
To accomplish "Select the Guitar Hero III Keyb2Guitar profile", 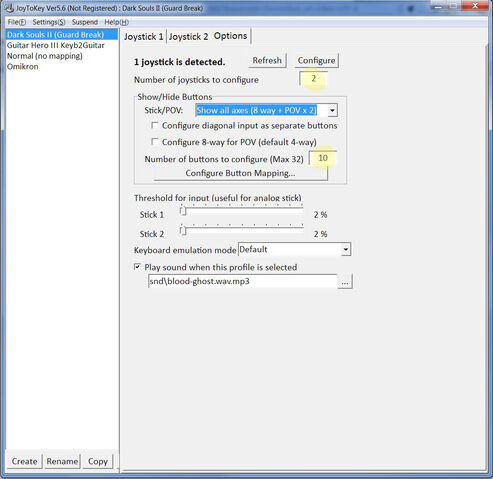I will coord(56,45).
